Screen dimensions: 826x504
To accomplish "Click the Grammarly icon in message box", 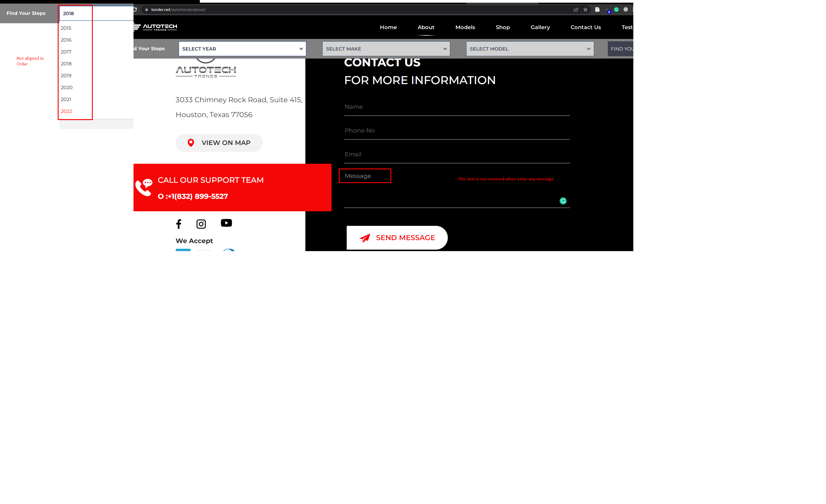I will (x=563, y=201).
